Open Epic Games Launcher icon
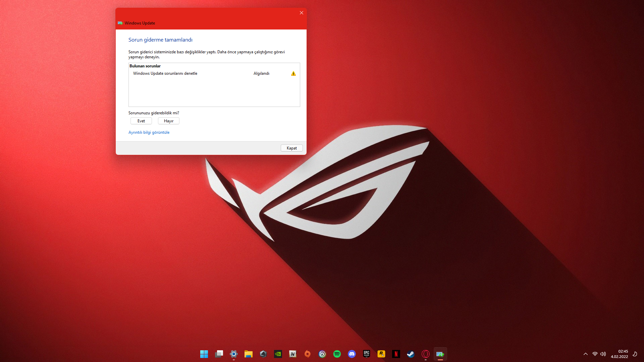 pyautogui.click(x=367, y=354)
